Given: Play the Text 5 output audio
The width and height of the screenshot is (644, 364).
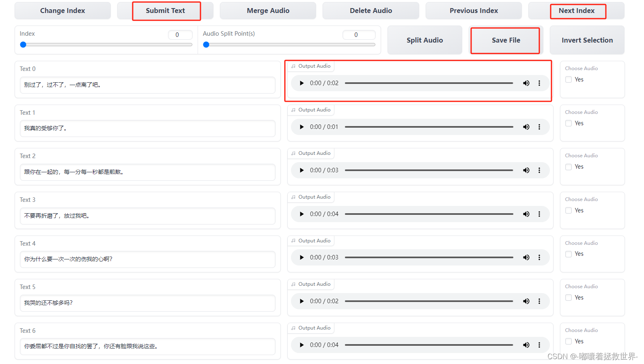Looking at the screenshot, I should pyautogui.click(x=302, y=301).
